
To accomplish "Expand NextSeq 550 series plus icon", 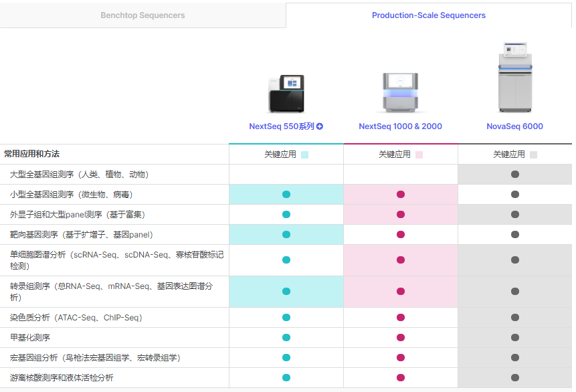I will coord(320,126).
